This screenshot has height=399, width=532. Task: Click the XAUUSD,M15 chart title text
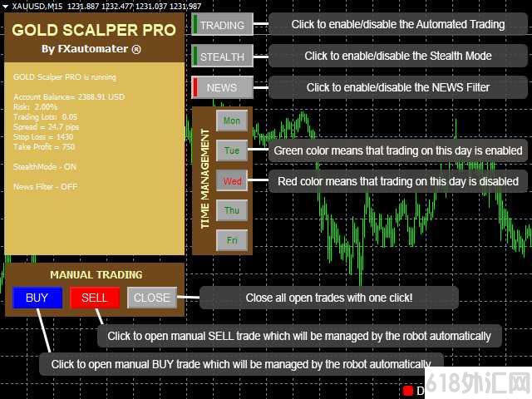pyautogui.click(x=37, y=6)
